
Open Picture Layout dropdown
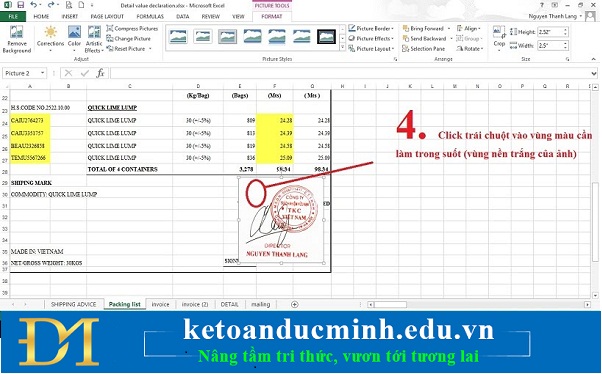tap(371, 49)
